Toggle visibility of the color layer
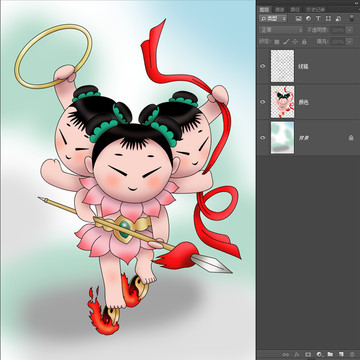This screenshot has width=360, height=360. click(x=263, y=102)
